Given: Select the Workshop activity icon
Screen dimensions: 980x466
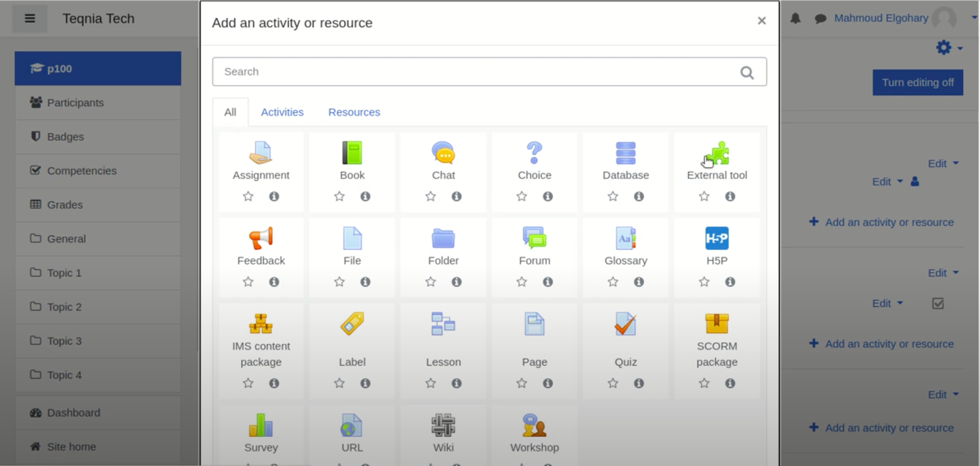Looking at the screenshot, I should [x=534, y=426].
